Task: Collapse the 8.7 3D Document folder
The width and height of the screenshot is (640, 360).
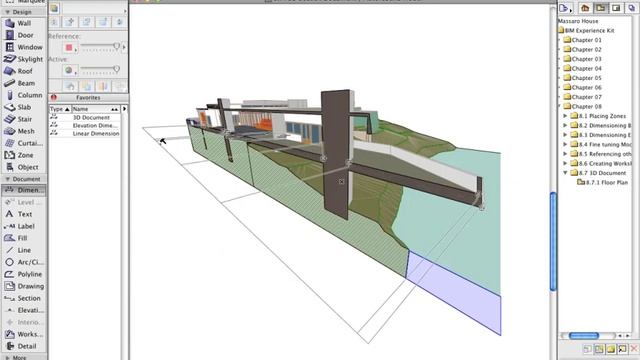Action: pyautogui.click(x=565, y=173)
